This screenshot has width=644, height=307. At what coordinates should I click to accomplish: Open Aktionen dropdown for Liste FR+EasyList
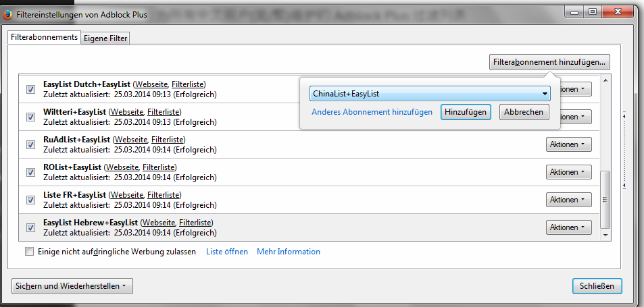click(568, 200)
